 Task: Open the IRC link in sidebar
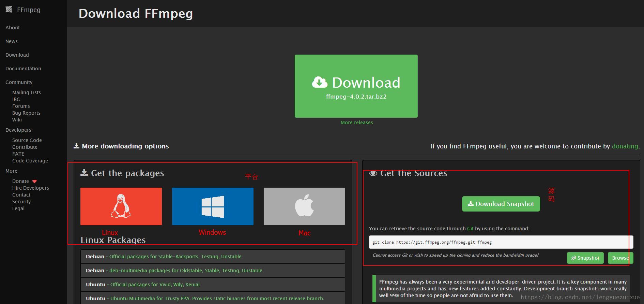click(x=16, y=99)
